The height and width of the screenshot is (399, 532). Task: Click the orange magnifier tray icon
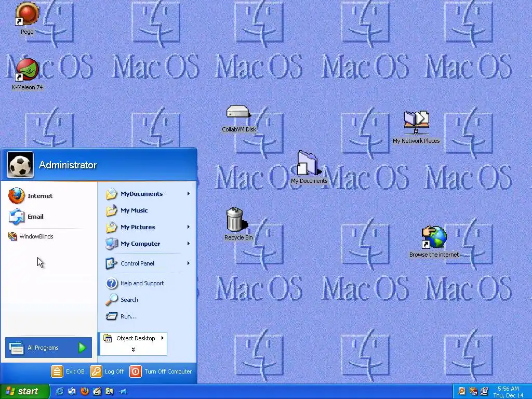461,391
